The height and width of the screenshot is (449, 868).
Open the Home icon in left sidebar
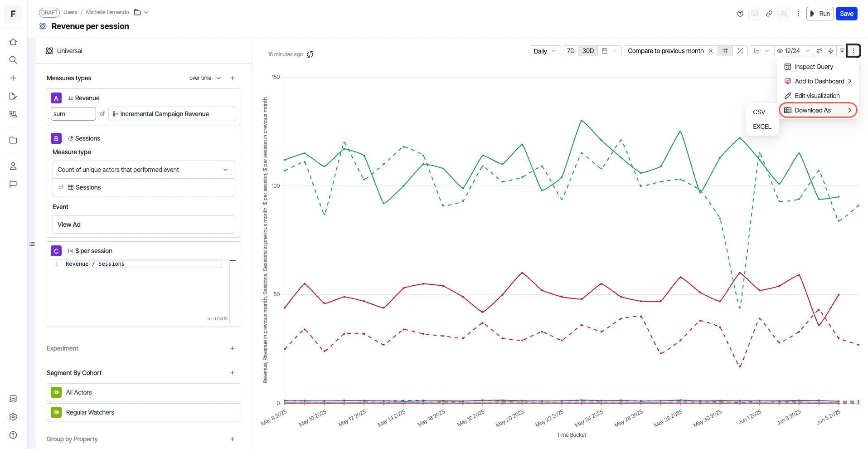point(13,42)
